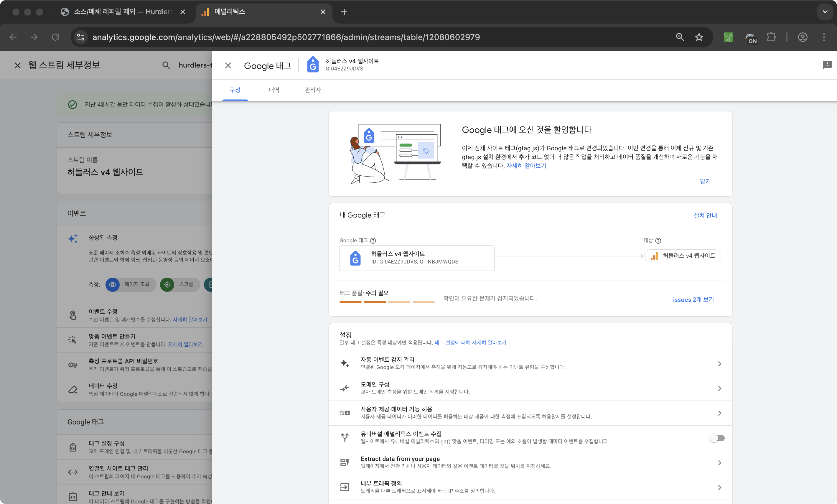This screenshot has width=837, height=504.
Task: Close the Google 태그 panel with X
Action: [x=228, y=65]
